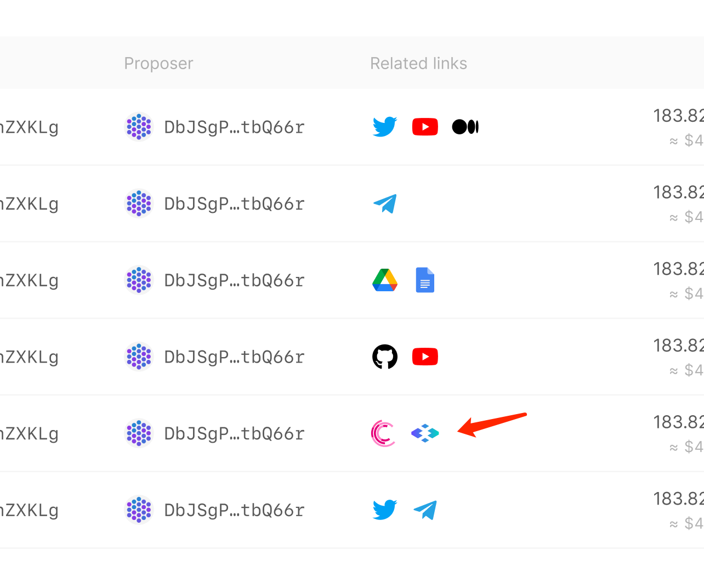Click the YouTube icon in the fourth row

click(425, 357)
